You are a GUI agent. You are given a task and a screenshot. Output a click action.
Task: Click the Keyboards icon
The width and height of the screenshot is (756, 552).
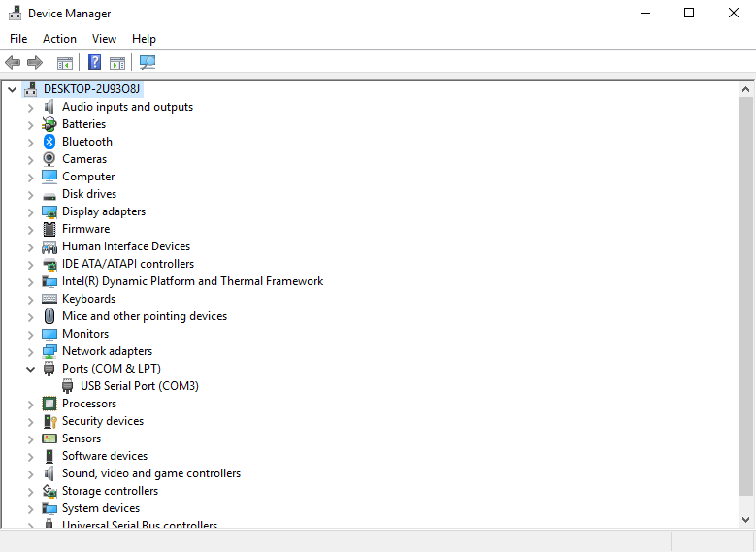click(49, 299)
